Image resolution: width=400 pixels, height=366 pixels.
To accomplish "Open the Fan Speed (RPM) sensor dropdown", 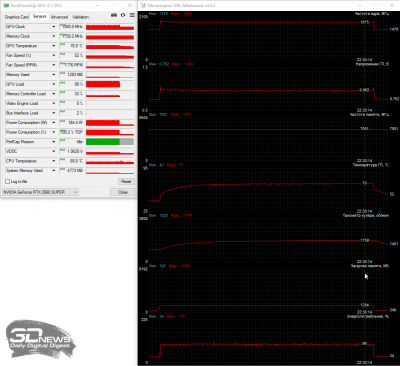I will coord(54,65).
